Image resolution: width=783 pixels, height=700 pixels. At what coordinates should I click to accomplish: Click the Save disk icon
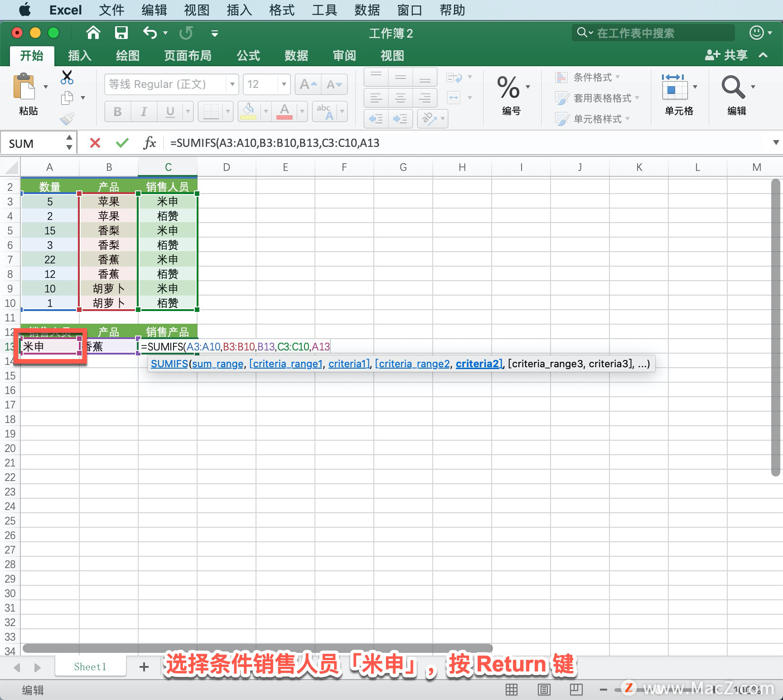121,33
